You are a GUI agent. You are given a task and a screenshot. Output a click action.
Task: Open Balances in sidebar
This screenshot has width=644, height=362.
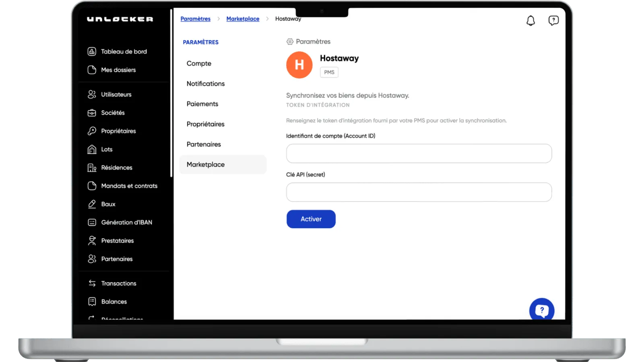click(114, 302)
